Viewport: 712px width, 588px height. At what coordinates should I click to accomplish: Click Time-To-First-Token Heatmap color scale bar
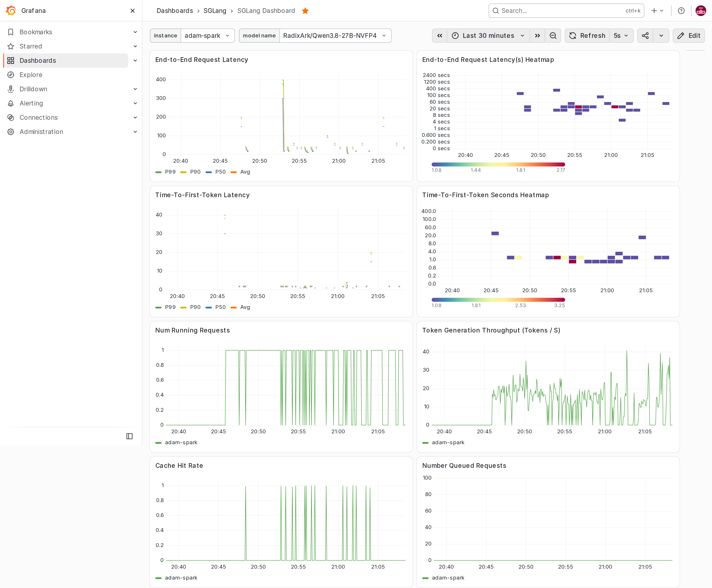point(498,299)
